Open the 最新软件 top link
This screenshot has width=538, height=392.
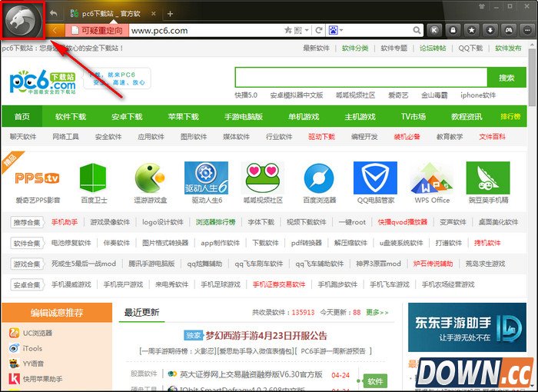tap(316, 48)
